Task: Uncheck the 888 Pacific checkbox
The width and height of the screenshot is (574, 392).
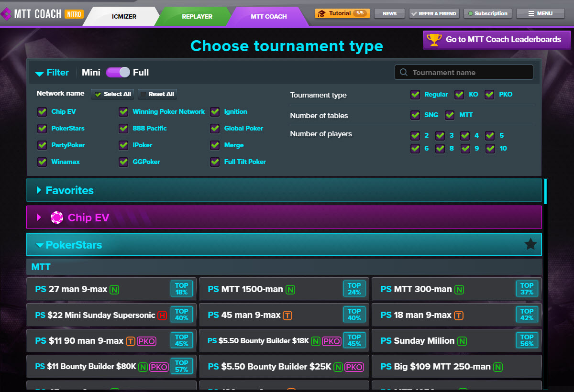Action: click(124, 129)
